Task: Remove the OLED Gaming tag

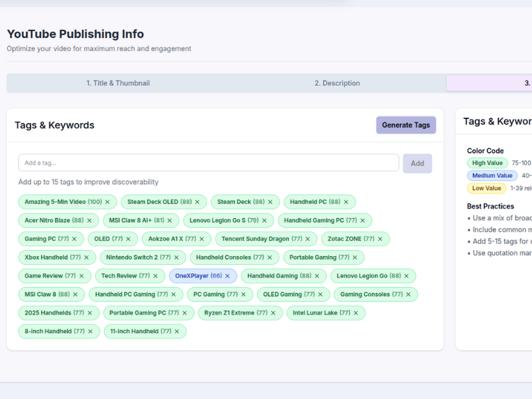Action: [321, 295]
